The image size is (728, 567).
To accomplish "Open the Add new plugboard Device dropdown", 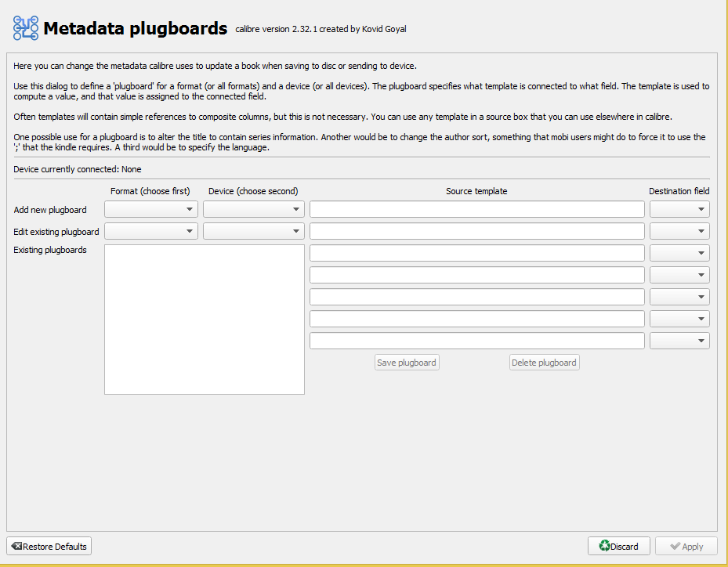I will [x=253, y=209].
